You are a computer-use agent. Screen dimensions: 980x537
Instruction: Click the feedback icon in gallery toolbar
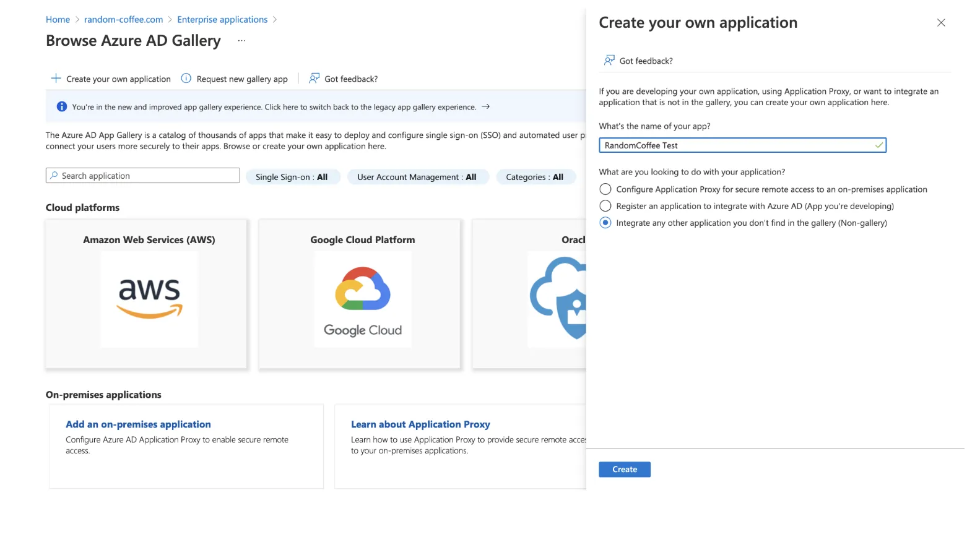click(314, 79)
